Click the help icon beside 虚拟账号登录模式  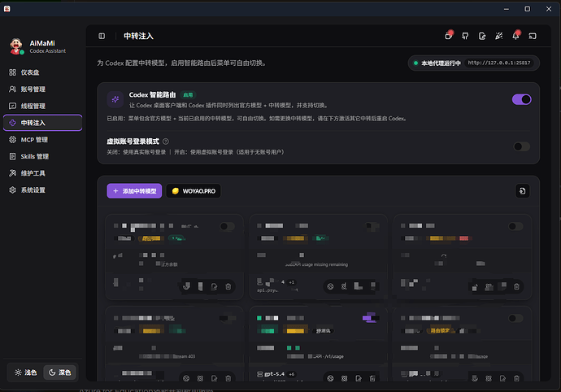coord(166,142)
